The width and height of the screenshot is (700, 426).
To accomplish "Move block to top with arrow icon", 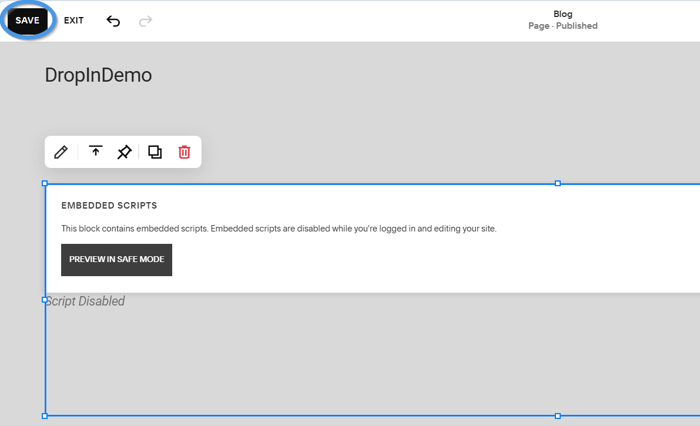I will tap(95, 151).
